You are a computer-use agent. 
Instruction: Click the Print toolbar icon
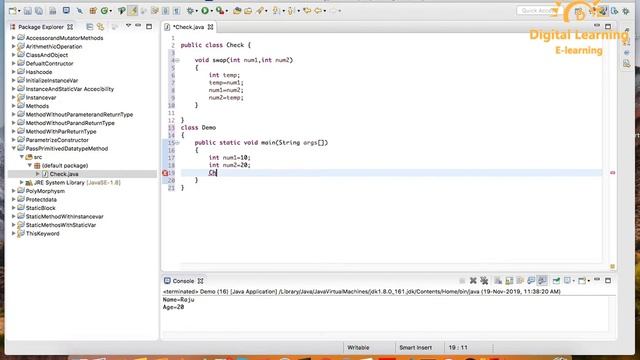[53, 11]
